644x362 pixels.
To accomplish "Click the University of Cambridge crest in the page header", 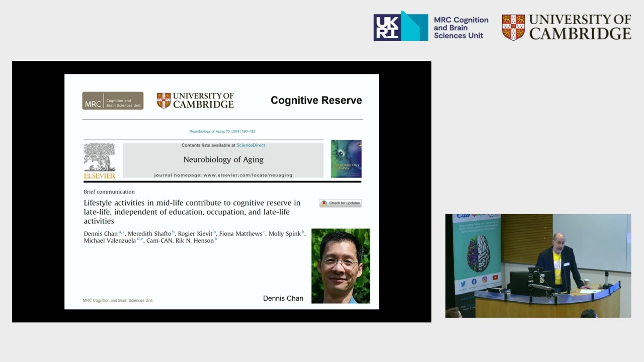I will 514,27.
